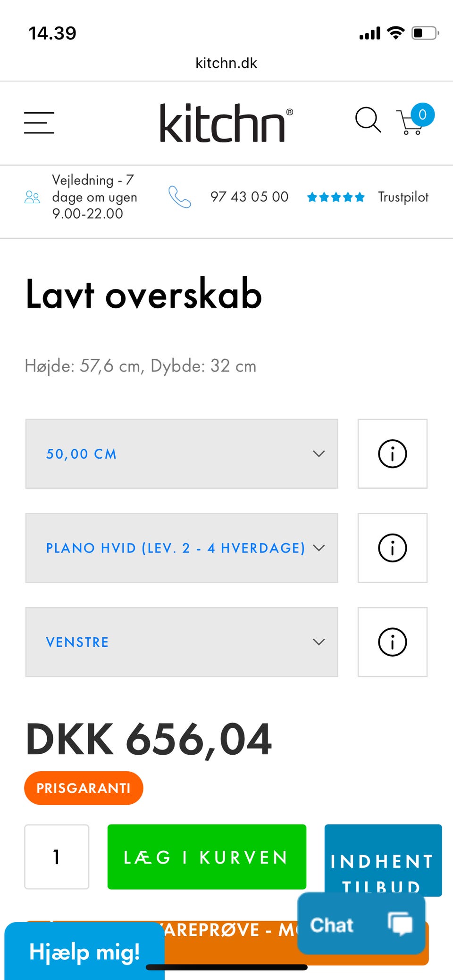Tap the Hjælp mig! button
The image size is (453, 980).
coord(84,952)
